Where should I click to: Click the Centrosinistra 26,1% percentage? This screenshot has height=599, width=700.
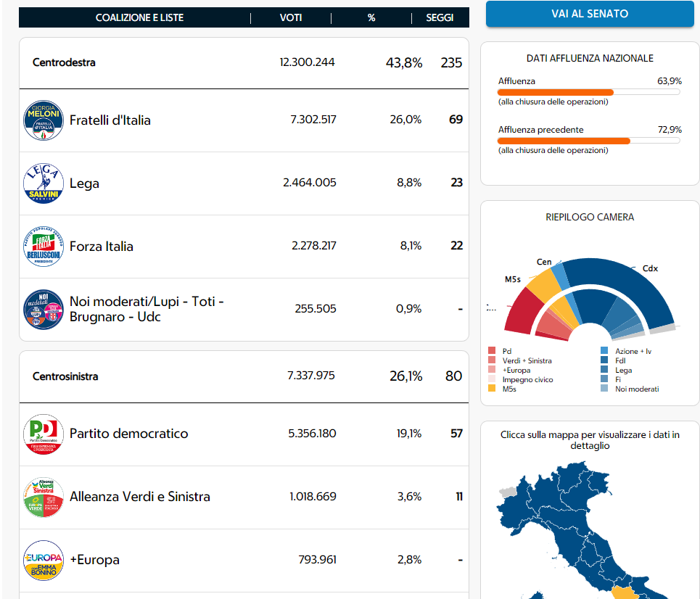click(405, 376)
